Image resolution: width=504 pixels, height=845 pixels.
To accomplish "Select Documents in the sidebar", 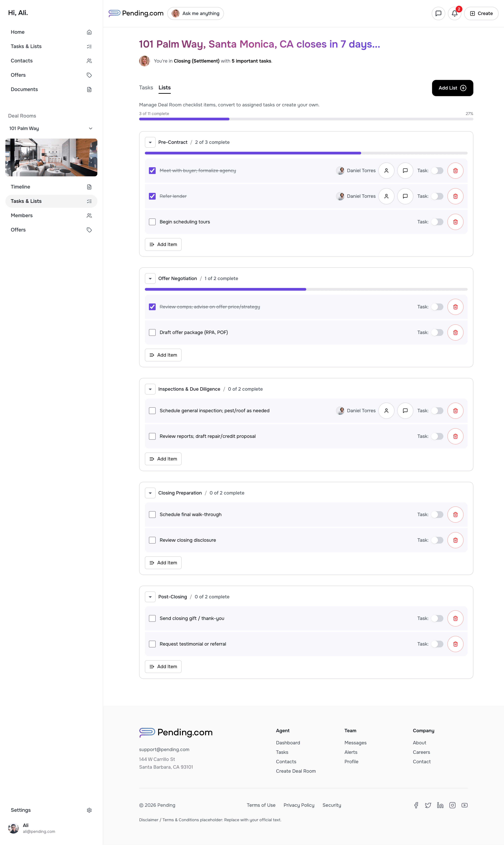I will tap(24, 89).
